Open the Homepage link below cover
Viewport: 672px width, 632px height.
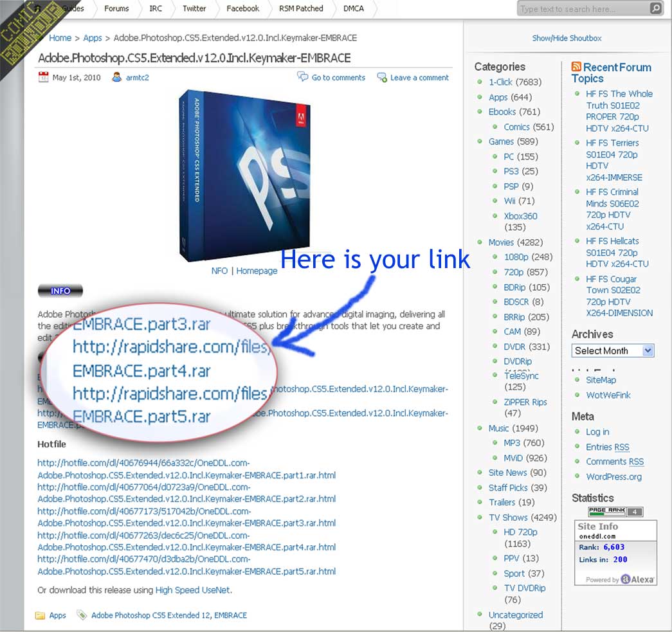click(x=257, y=271)
